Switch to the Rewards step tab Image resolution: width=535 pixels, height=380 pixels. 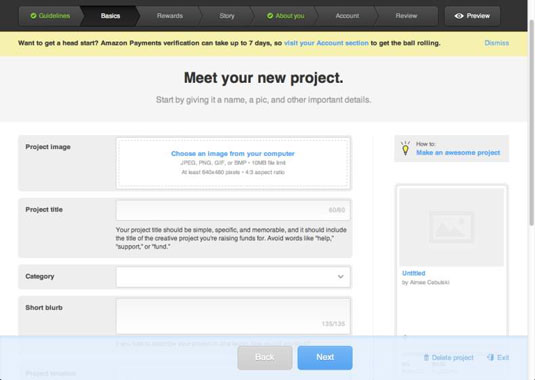[x=170, y=16]
